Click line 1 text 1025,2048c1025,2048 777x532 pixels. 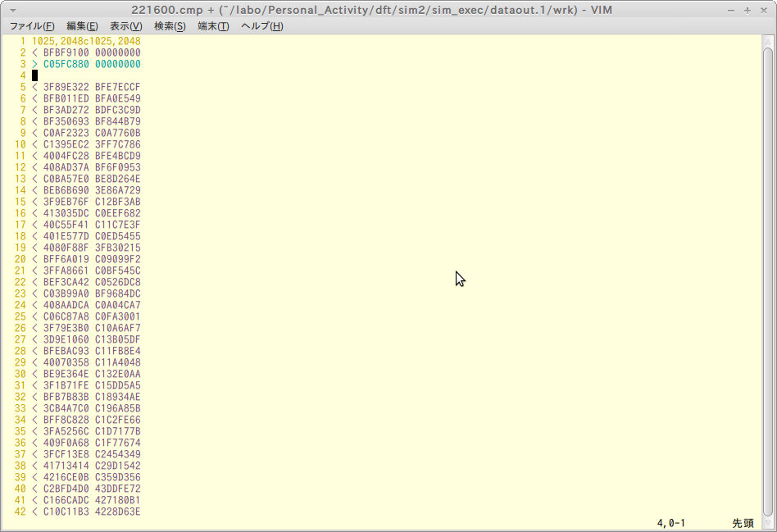(86, 41)
